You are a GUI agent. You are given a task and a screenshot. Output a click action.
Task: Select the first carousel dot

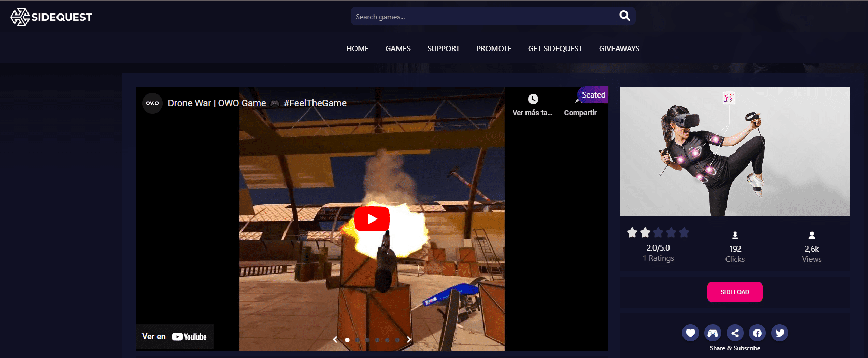pyautogui.click(x=347, y=340)
